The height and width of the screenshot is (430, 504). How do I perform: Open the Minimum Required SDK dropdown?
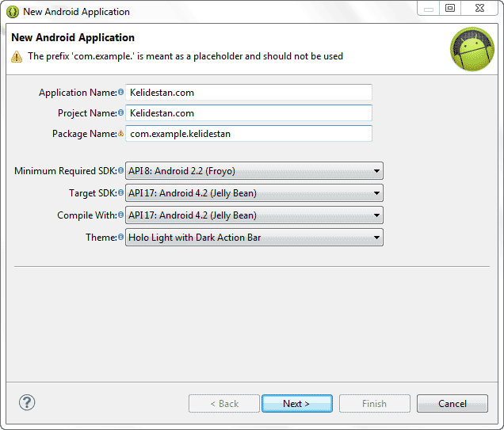(254, 171)
